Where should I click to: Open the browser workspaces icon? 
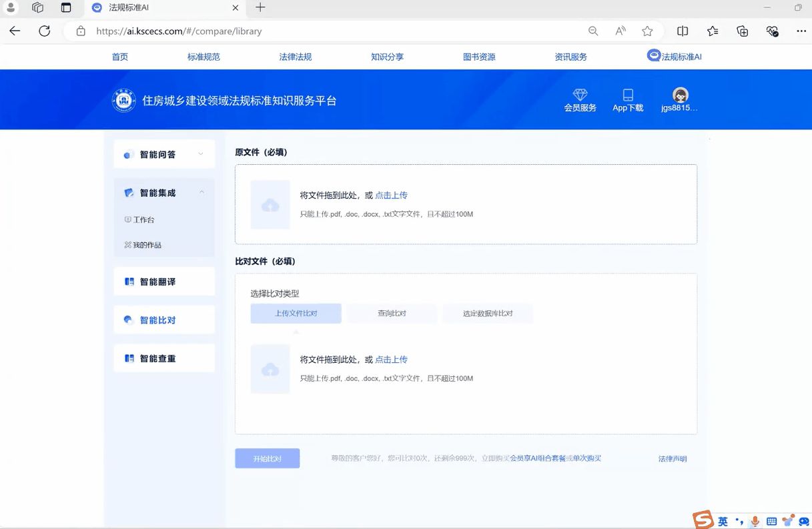(38, 7)
